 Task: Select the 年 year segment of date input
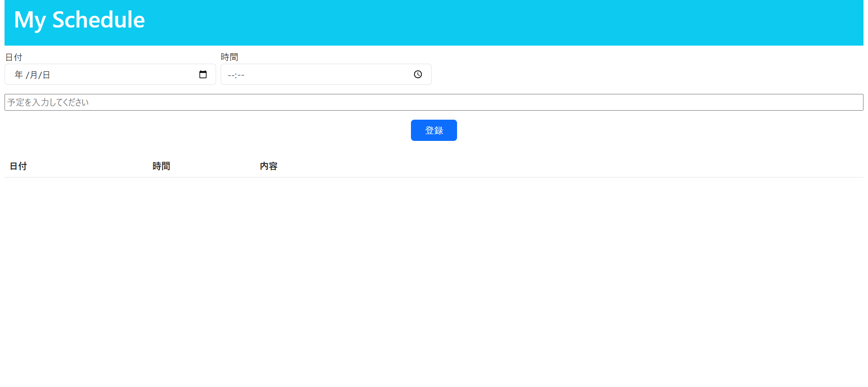tap(19, 75)
